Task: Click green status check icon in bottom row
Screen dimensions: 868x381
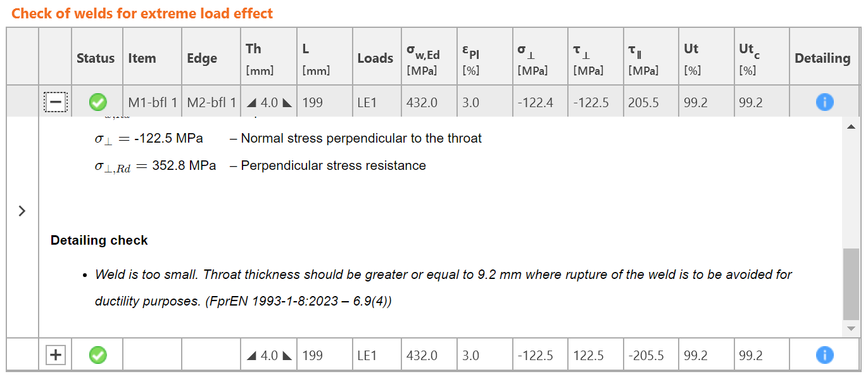Action: tap(97, 355)
